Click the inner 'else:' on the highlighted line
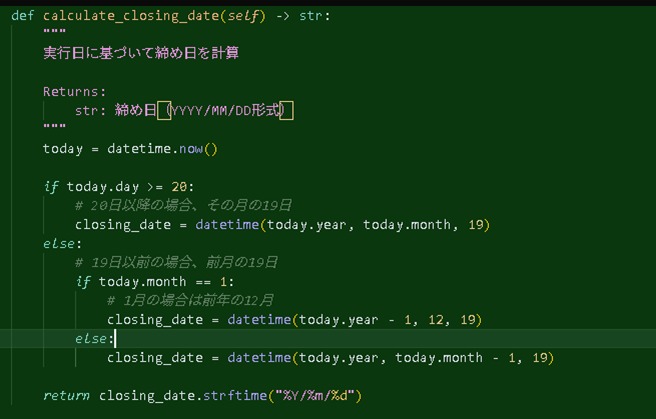 pos(95,338)
